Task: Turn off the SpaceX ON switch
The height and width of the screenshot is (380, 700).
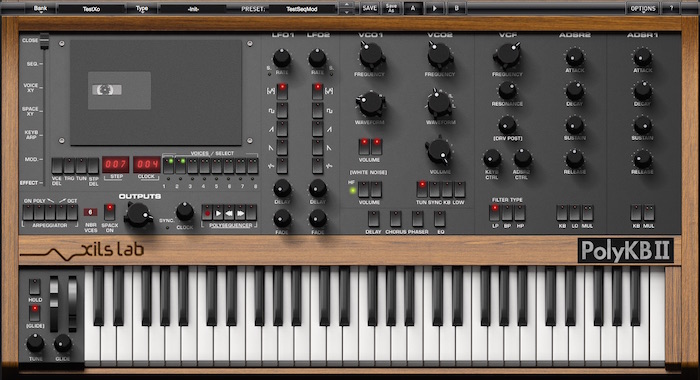Action: click(x=109, y=212)
